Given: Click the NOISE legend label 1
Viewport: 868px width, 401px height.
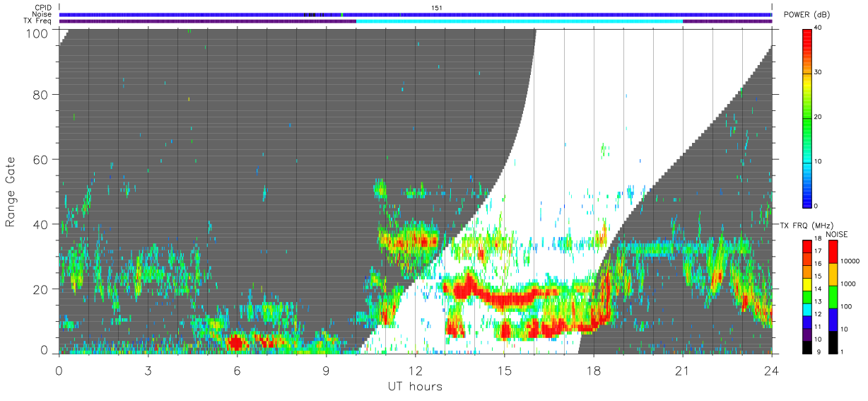Looking at the screenshot, I should tap(842, 351).
